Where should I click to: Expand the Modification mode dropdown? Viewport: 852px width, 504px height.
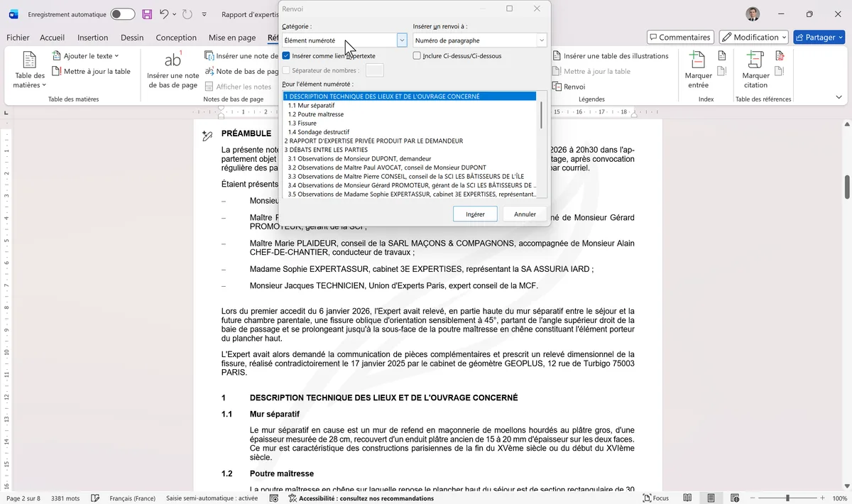point(753,37)
